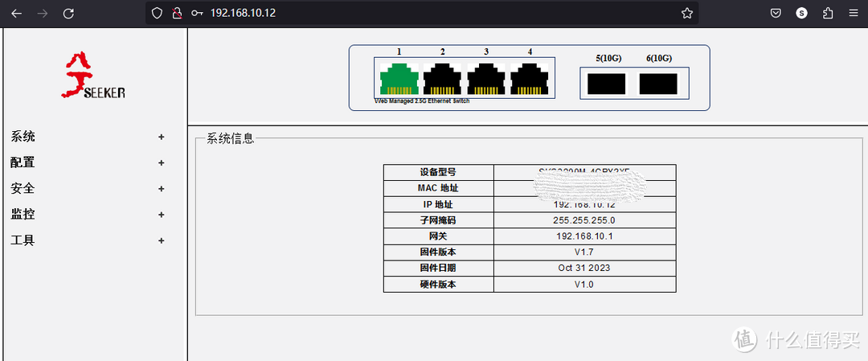Viewport: 868px width, 361px height.
Task: Reload the page with the refresh icon
Action: click(68, 14)
